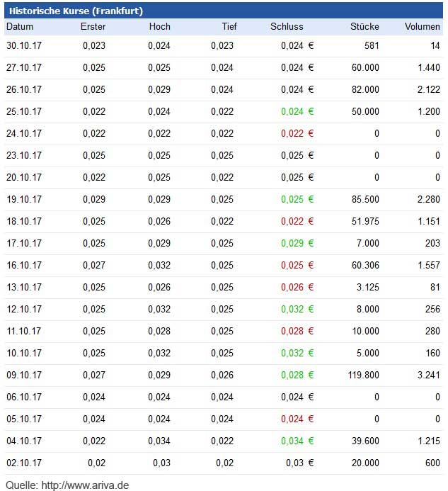
Task: Click the Stücke column header
Action: pos(364,26)
